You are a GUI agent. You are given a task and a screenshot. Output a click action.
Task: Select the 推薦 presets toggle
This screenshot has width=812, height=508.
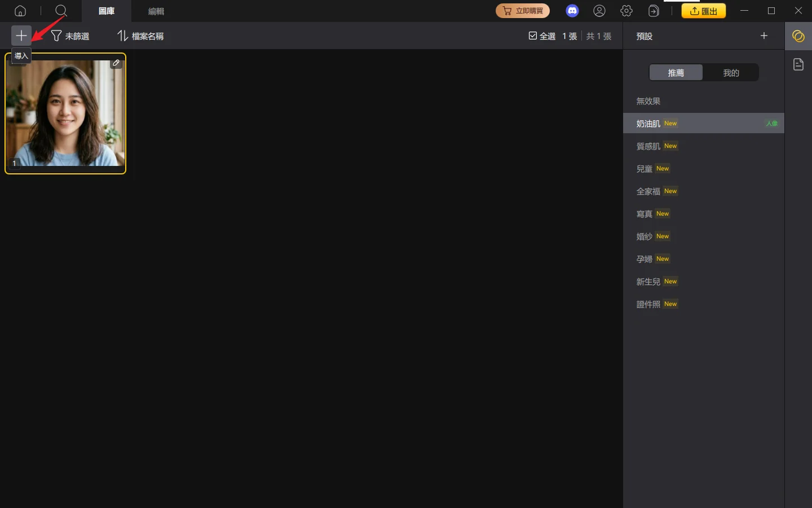coord(676,73)
